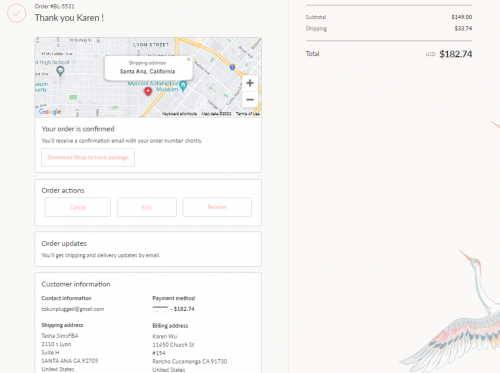The image size is (500, 373).
Task: Click the Billing address heading
Action: coord(170,326)
